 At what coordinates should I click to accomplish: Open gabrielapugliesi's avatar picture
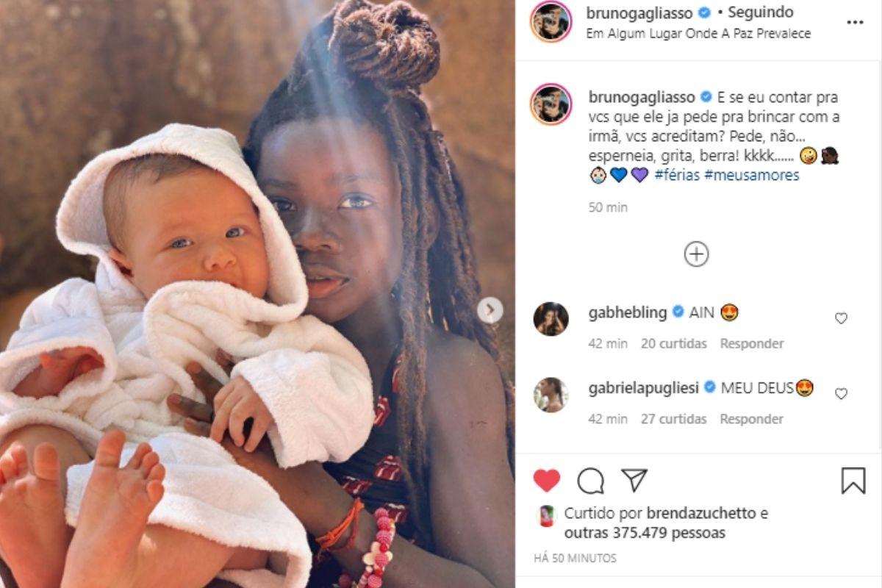click(551, 395)
